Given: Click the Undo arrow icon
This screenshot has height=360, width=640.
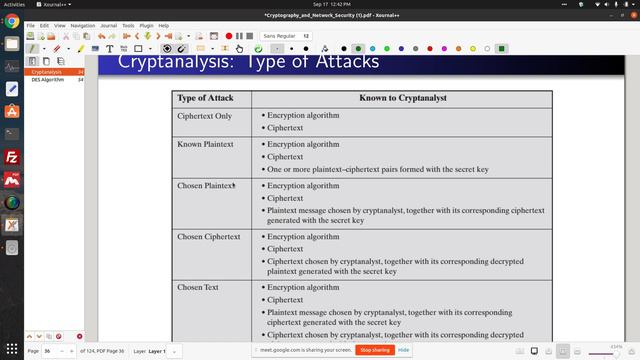Looking at the screenshot, I should point(101,36).
